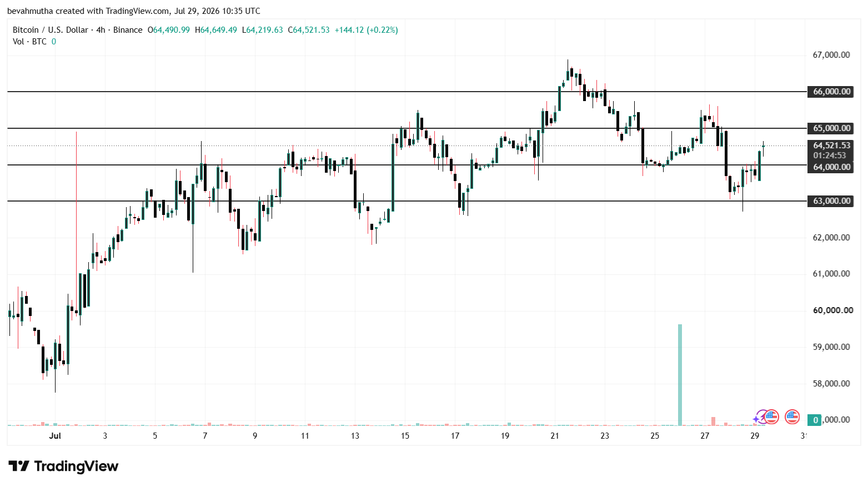
Task: Click the date label 21 on time axis
Action: 555,436
